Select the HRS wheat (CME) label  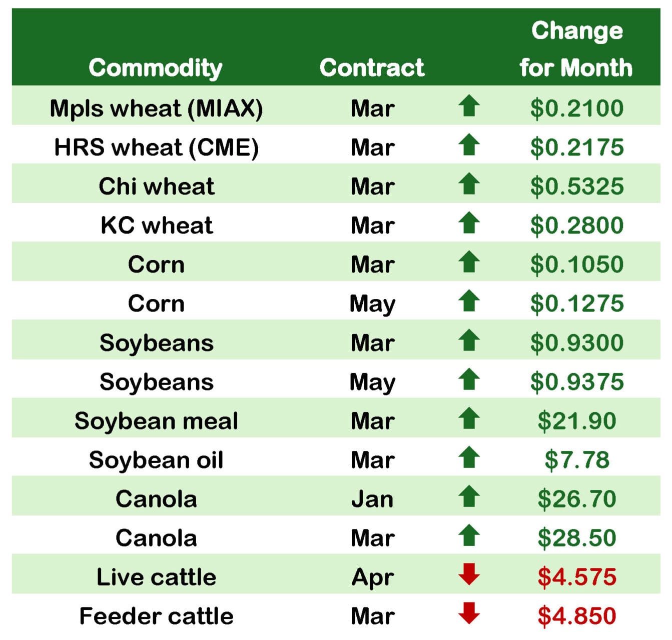click(x=156, y=147)
